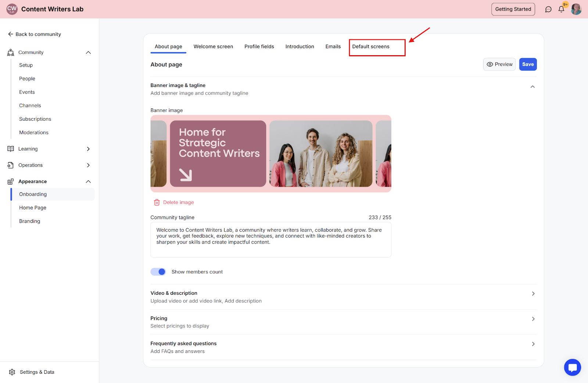Click the banner image thumbnail
The height and width of the screenshot is (383, 588).
[271, 154]
